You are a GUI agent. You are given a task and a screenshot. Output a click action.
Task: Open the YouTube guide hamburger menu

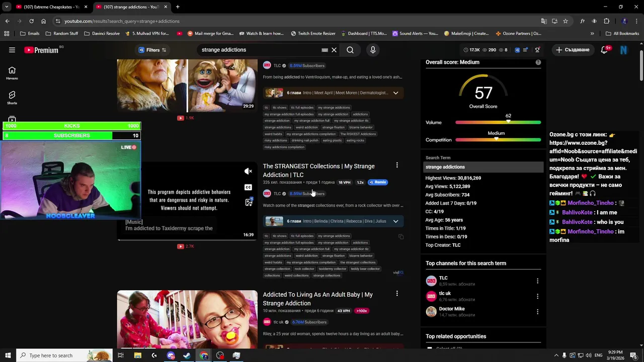12,50
